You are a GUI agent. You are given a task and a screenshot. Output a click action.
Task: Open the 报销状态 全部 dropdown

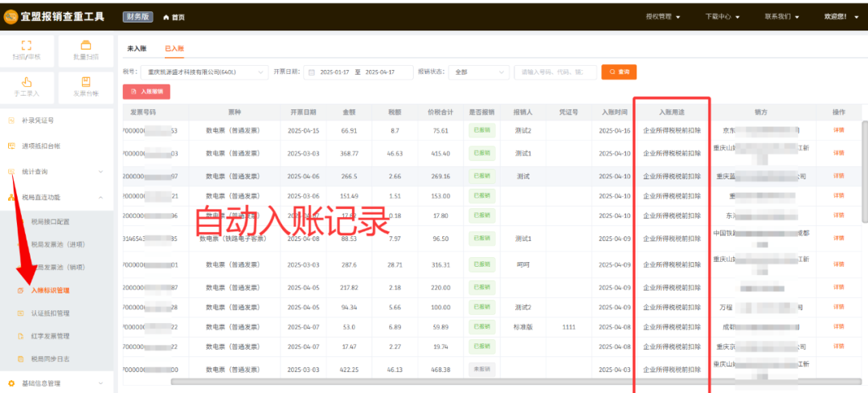pyautogui.click(x=479, y=72)
